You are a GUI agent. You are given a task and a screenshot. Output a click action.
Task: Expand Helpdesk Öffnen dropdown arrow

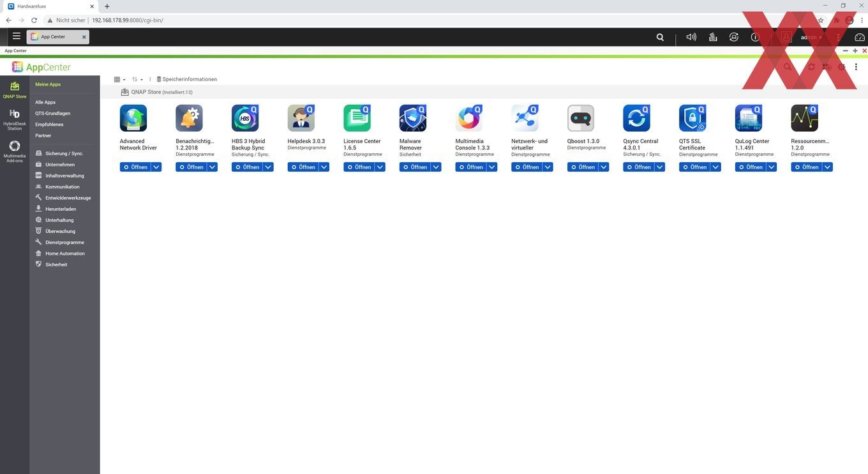tap(324, 167)
